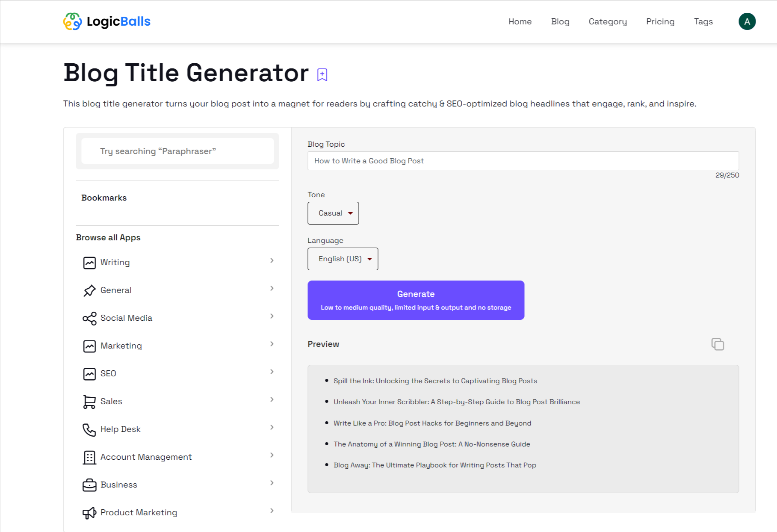Viewport: 777px width, 532px height.
Task: Expand the General category chevron
Action: (x=272, y=288)
